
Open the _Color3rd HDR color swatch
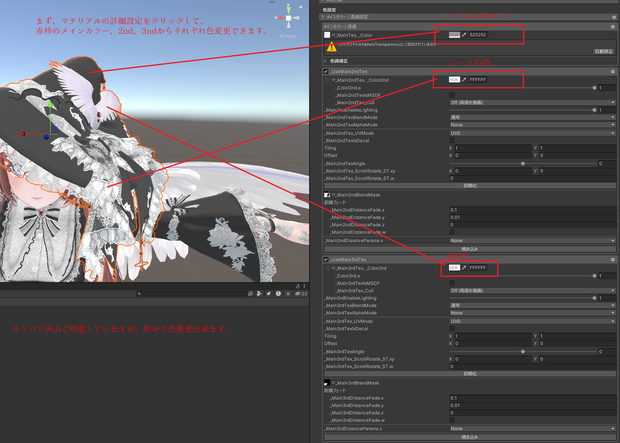click(x=454, y=268)
